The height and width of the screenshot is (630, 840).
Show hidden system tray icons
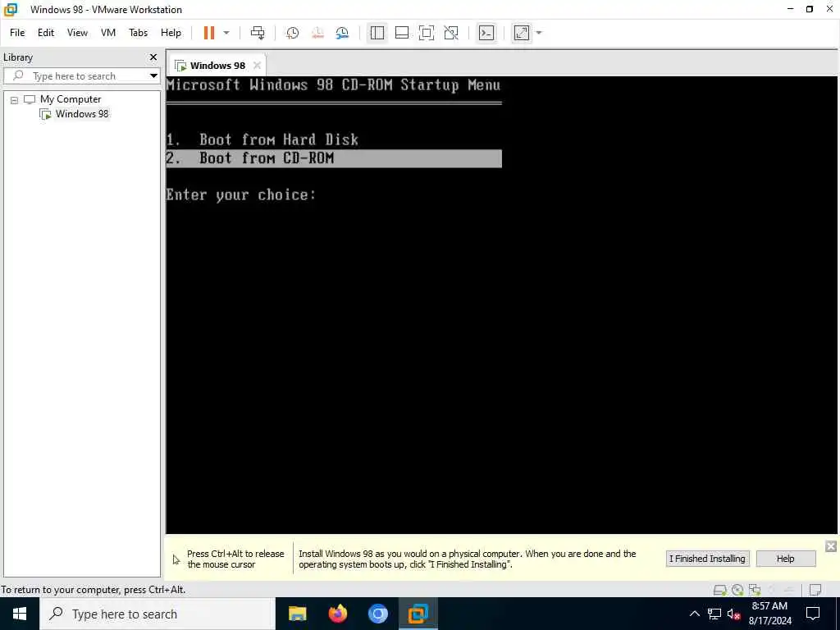(x=694, y=614)
